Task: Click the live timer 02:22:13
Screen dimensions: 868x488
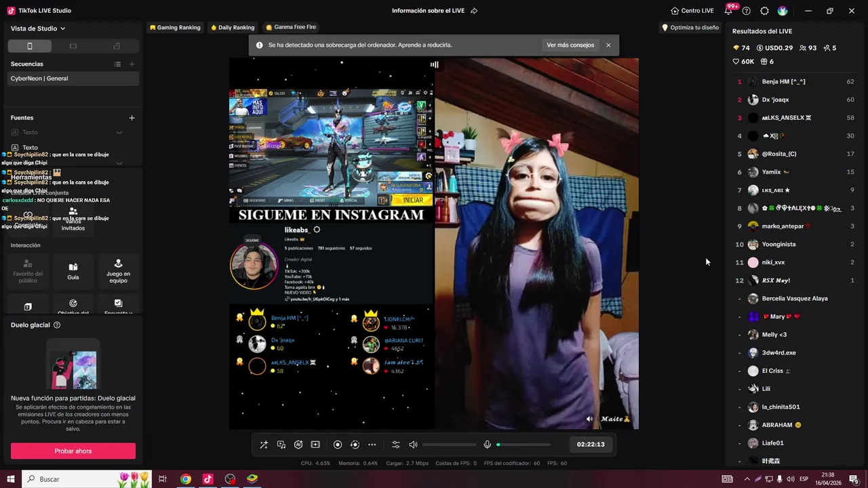Action: 591,445
